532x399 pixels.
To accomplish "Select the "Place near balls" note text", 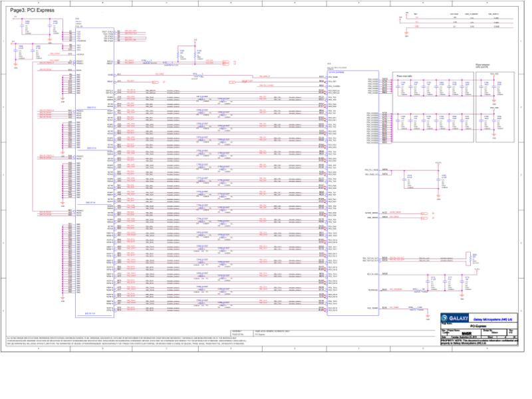I will pyautogui.click(x=404, y=76).
